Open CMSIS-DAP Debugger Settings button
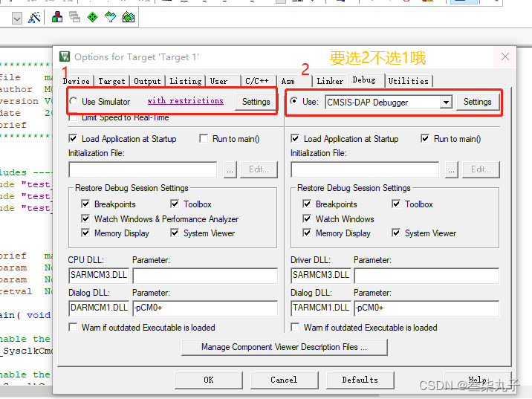 pos(477,102)
